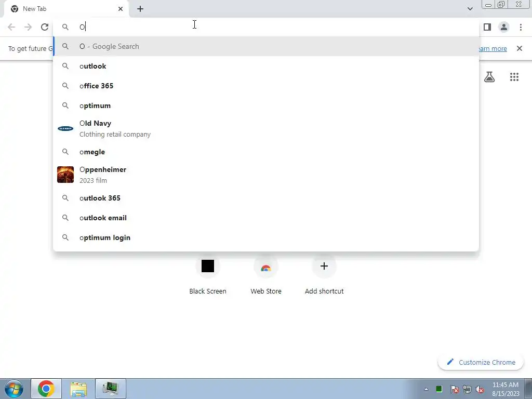
Task: Select the Oppenheimer 2023 film suggestion
Action: (x=266, y=175)
